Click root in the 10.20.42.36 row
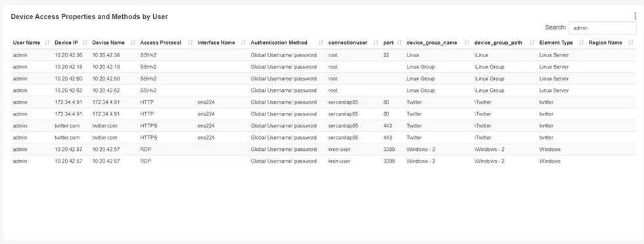This screenshot has height=244, width=644. point(333,55)
